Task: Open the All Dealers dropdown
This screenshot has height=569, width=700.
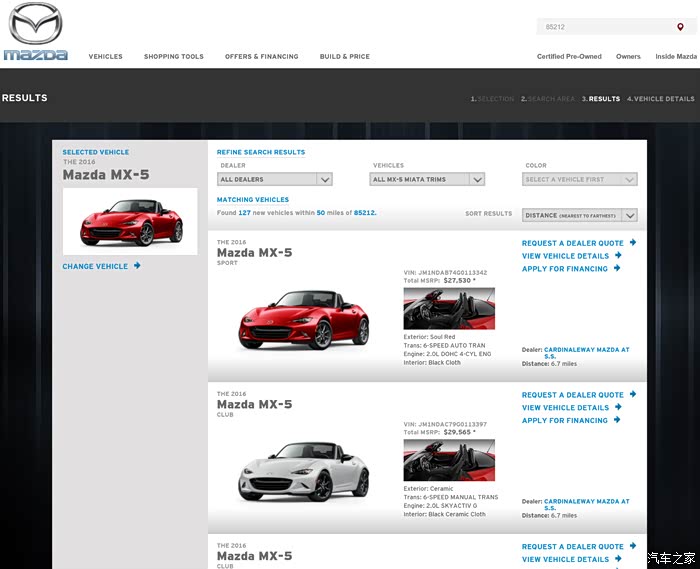Action: (274, 180)
